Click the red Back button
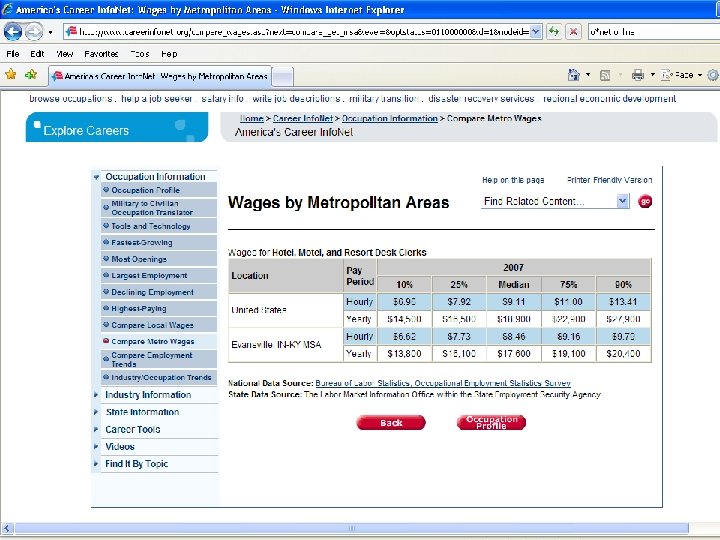Image resolution: width=720 pixels, height=540 pixels. [391, 422]
